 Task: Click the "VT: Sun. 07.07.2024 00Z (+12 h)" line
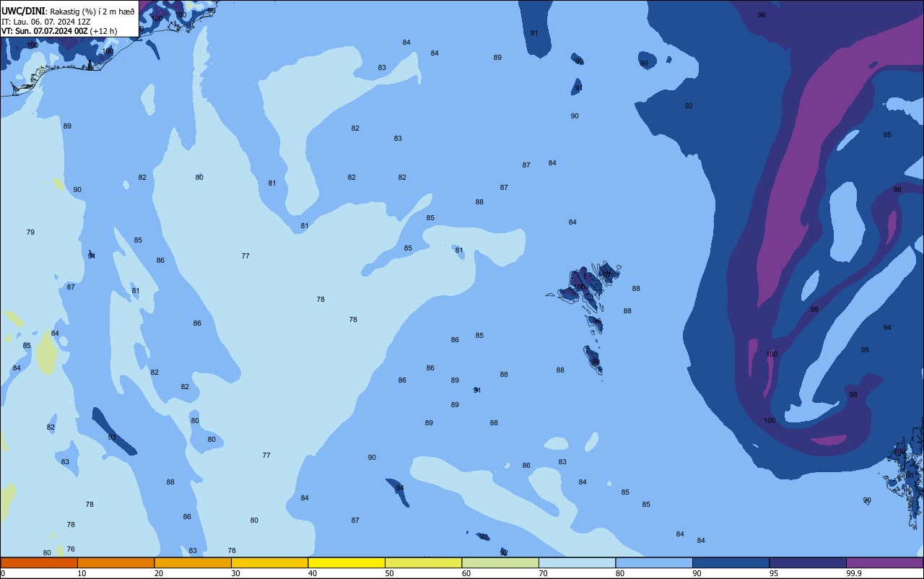pos(59,31)
